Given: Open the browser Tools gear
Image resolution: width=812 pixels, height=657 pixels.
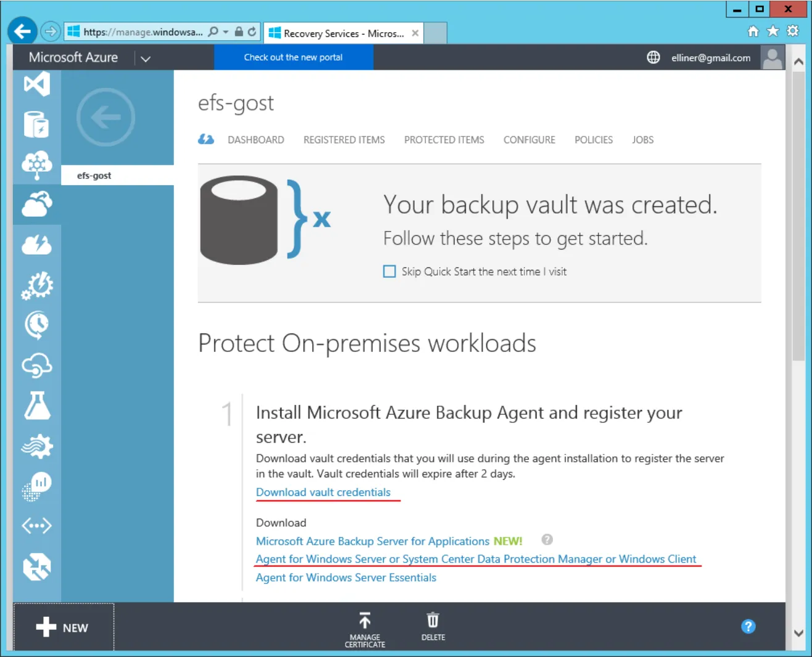Looking at the screenshot, I should (x=793, y=31).
